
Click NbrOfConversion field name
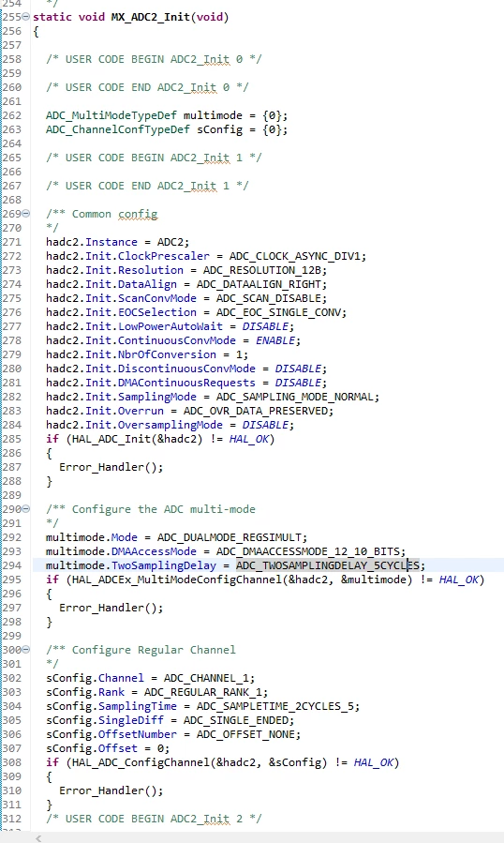(x=167, y=354)
